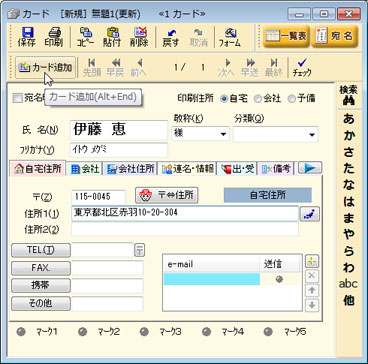Click the 〒⇔住所 conversion button
This screenshot has width=368, height=364.
pyautogui.click(x=167, y=195)
